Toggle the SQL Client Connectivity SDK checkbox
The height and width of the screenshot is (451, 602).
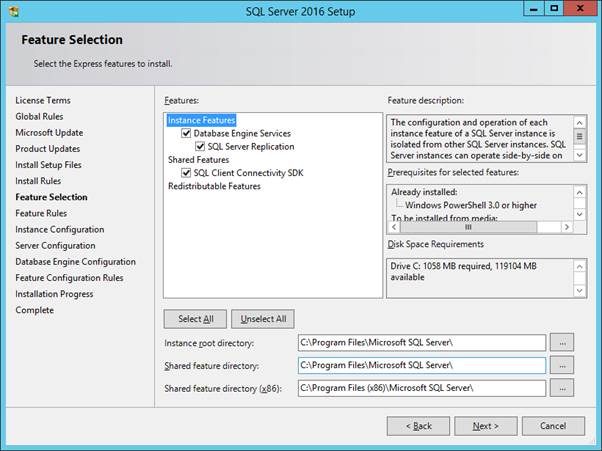coord(186,173)
